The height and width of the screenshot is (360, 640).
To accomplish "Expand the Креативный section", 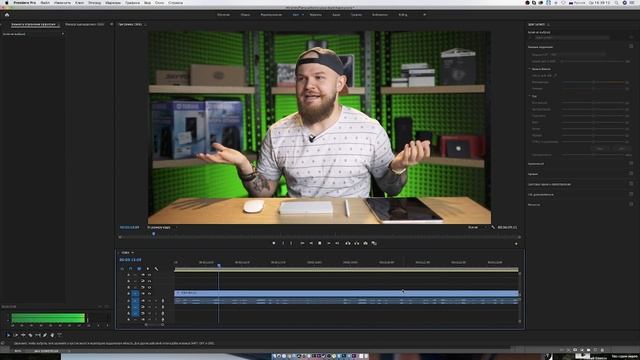I will [x=536, y=164].
